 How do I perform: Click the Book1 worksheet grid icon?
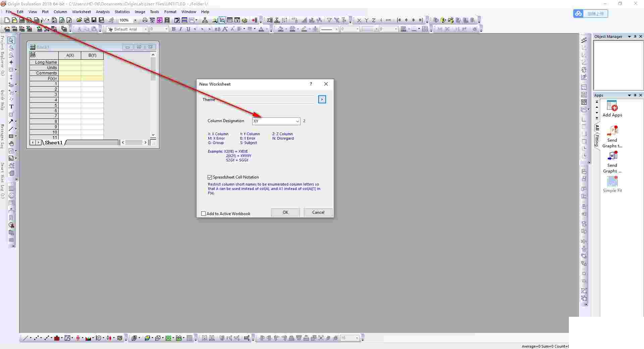tap(33, 47)
